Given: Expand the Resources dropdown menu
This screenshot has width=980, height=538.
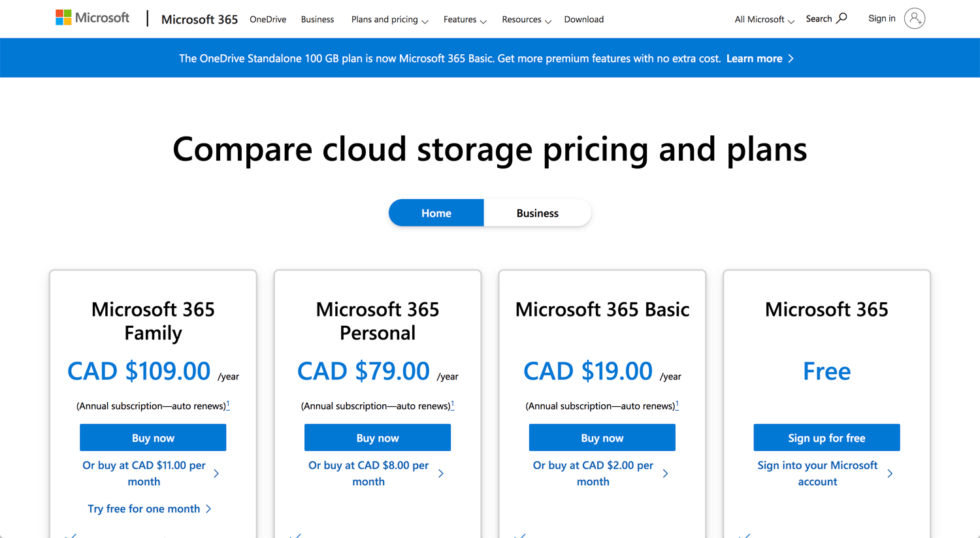Looking at the screenshot, I should click(527, 19).
